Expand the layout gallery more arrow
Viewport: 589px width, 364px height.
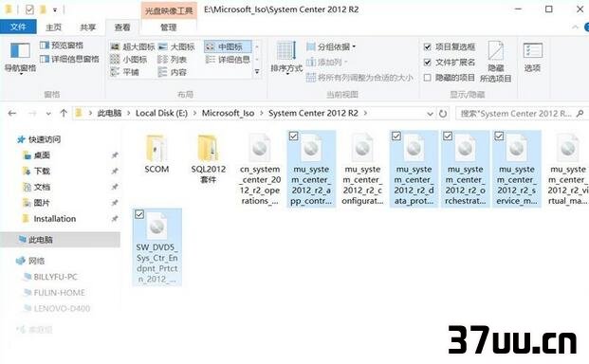tap(257, 71)
